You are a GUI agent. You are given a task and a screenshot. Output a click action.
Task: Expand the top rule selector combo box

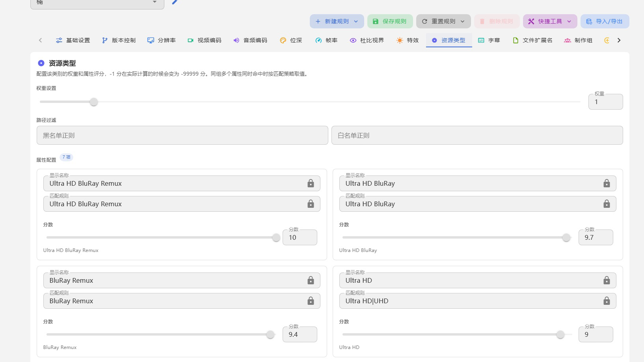[97, 3]
